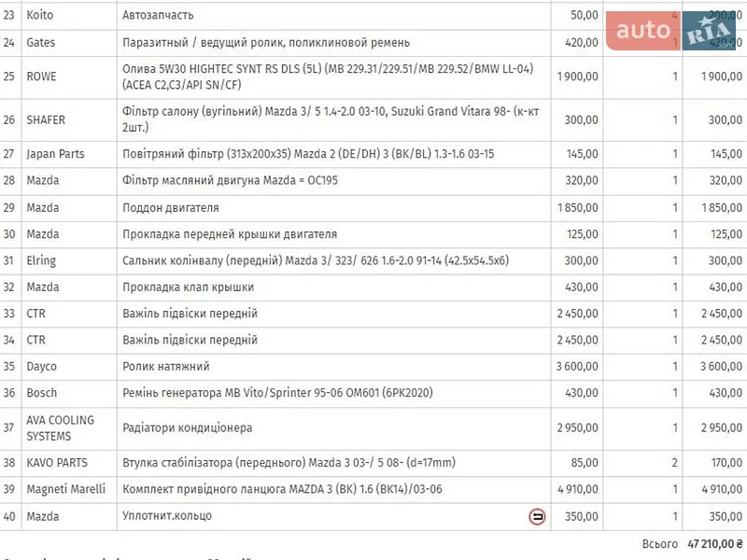Select 'Комплект привідного ланцюга MAZDA 3' text
Screen dimensions: 747x560
pos(282,489)
